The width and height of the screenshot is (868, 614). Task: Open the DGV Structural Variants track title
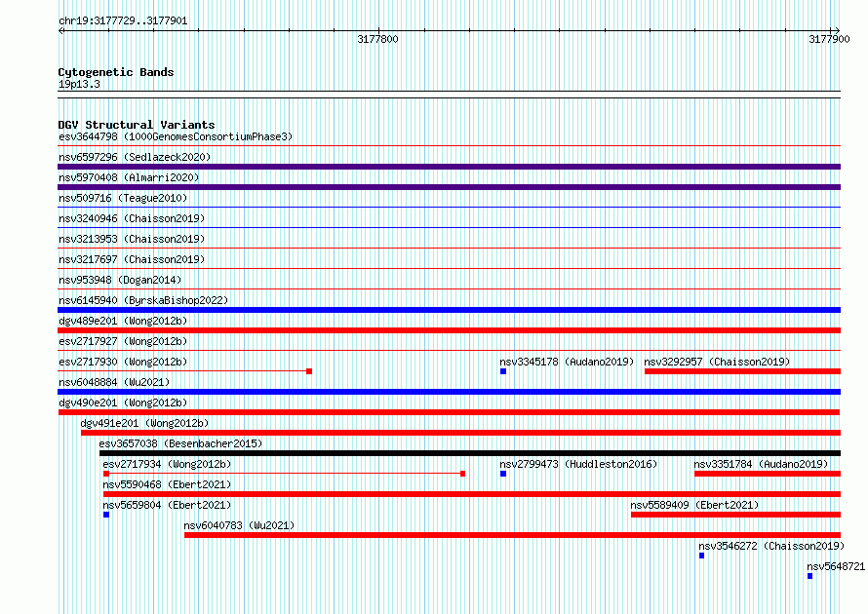click(x=137, y=125)
